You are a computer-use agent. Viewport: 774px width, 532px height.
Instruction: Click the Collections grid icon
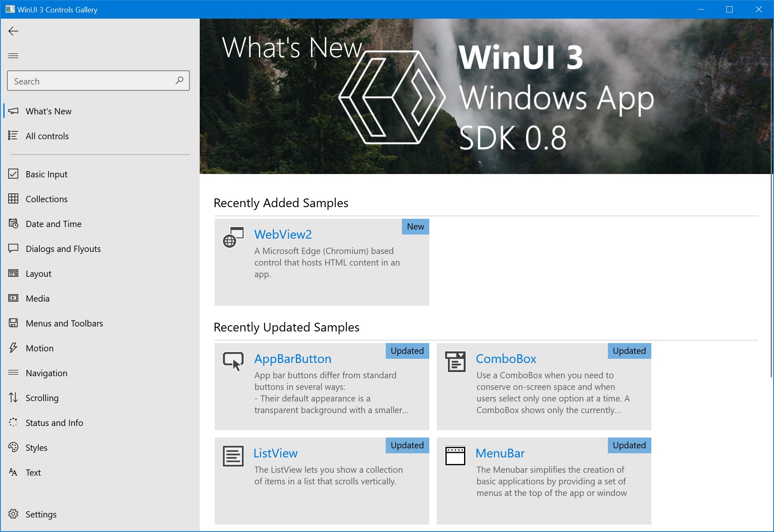pos(13,198)
